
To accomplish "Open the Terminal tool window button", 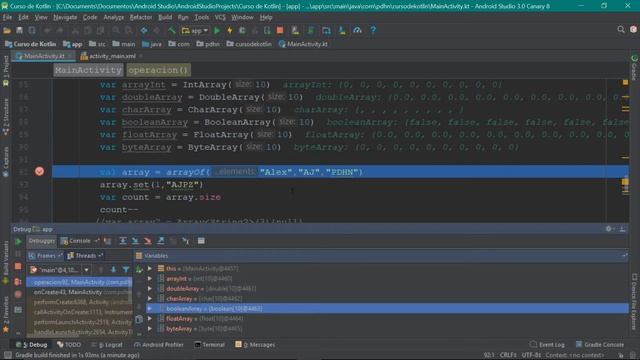I will coord(210,345).
